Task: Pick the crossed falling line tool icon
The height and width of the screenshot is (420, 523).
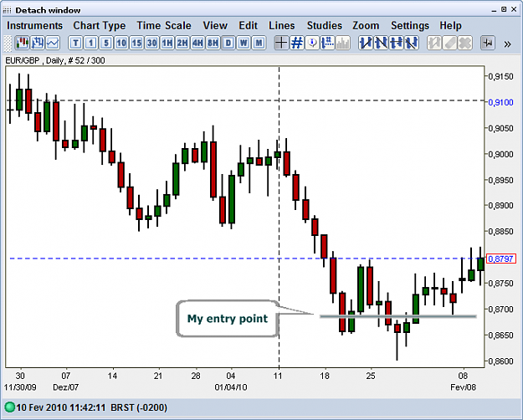Action: coord(412,43)
